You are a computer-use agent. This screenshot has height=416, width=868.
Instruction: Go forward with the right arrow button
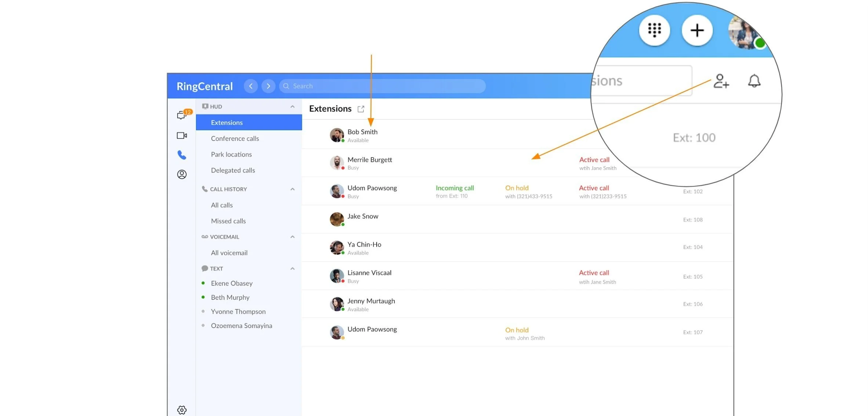268,86
